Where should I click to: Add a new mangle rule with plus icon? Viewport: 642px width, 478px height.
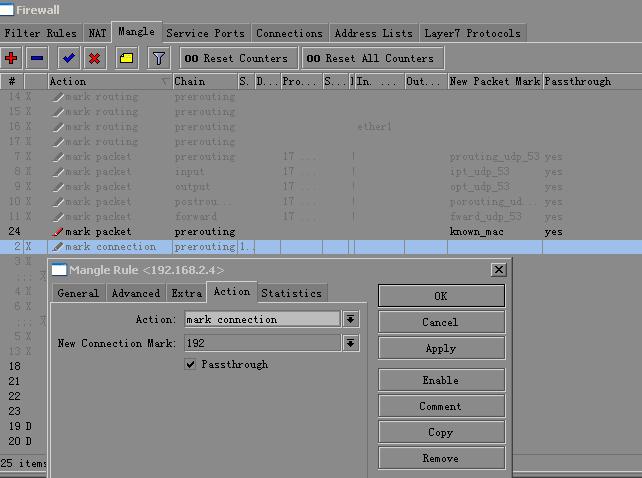click(x=11, y=58)
